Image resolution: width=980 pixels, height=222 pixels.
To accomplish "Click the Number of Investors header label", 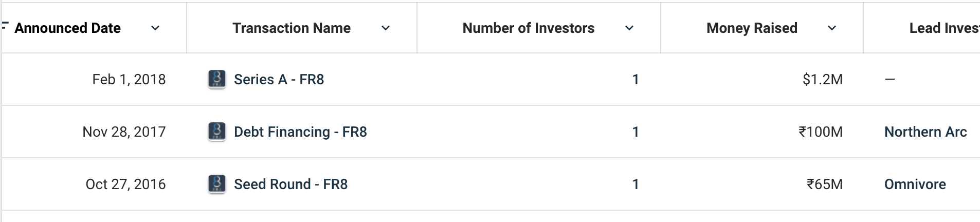I will click(528, 28).
